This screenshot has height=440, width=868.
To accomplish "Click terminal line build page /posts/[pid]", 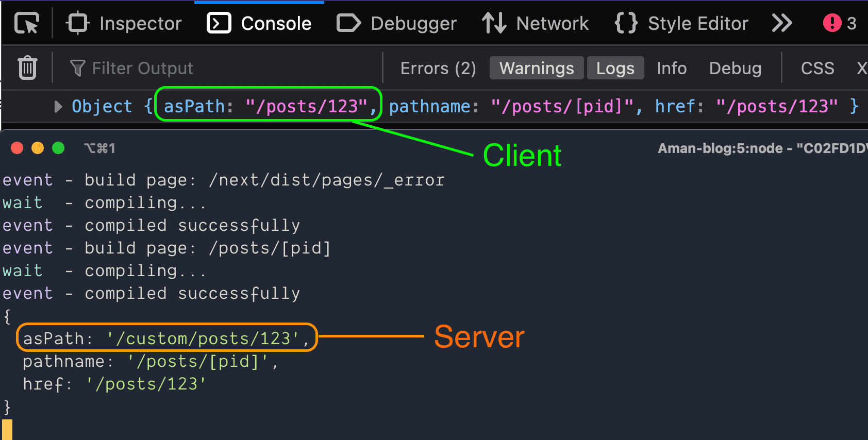I will coord(166,248).
